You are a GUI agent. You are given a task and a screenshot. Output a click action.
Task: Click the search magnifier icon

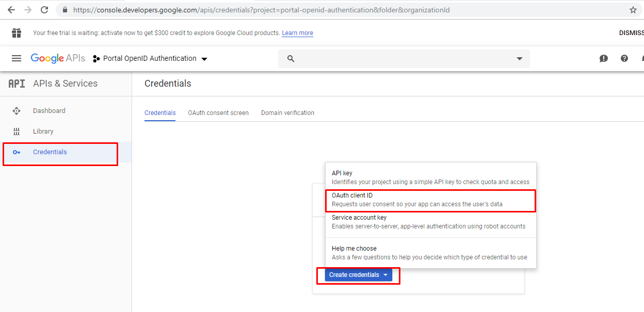point(291,59)
